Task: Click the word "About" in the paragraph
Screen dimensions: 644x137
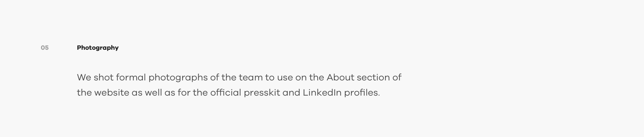Action: click(340, 77)
